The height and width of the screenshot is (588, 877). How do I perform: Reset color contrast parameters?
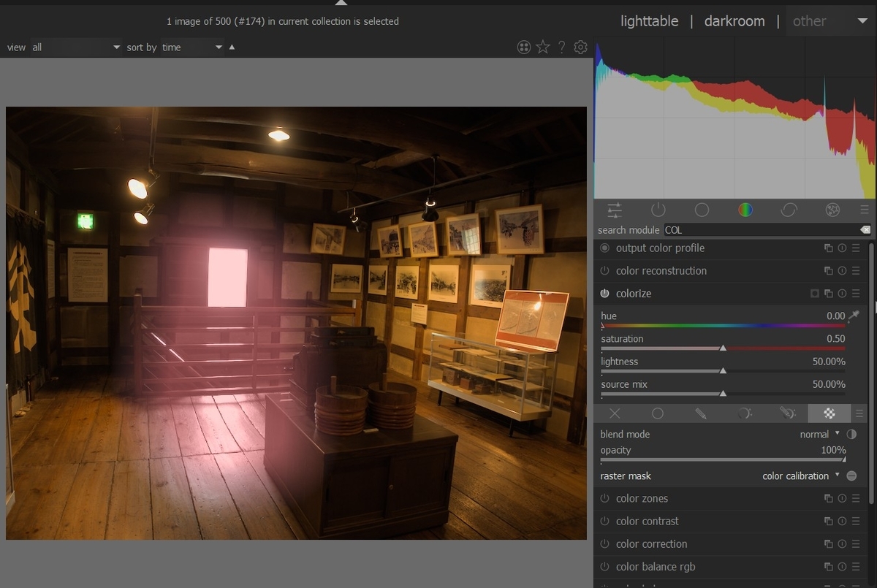pyautogui.click(x=842, y=522)
